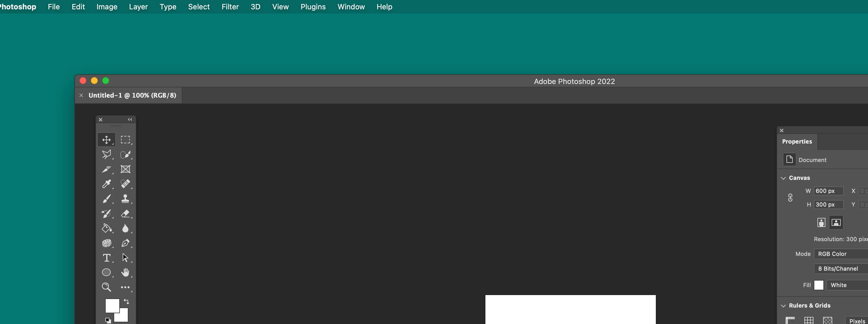The width and height of the screenshot is (868, 324).
Task: Toggle the width-height link constraint
Action: tap(790, 197)
